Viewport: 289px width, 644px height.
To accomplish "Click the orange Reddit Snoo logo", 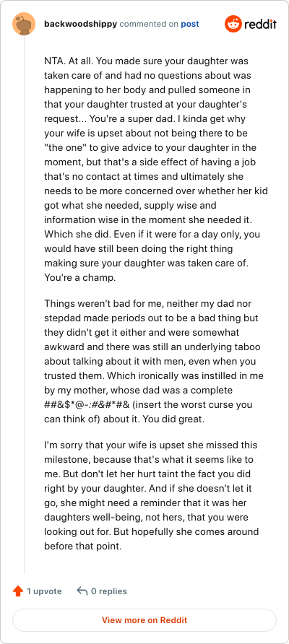I will (x=233, y=24).
